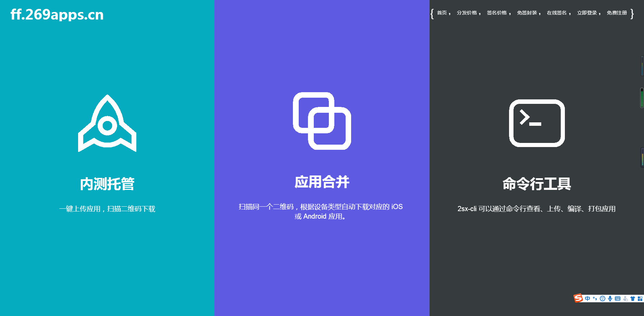
Task: Open 分发价格 navigation item
Action: (x=467, y=13)
